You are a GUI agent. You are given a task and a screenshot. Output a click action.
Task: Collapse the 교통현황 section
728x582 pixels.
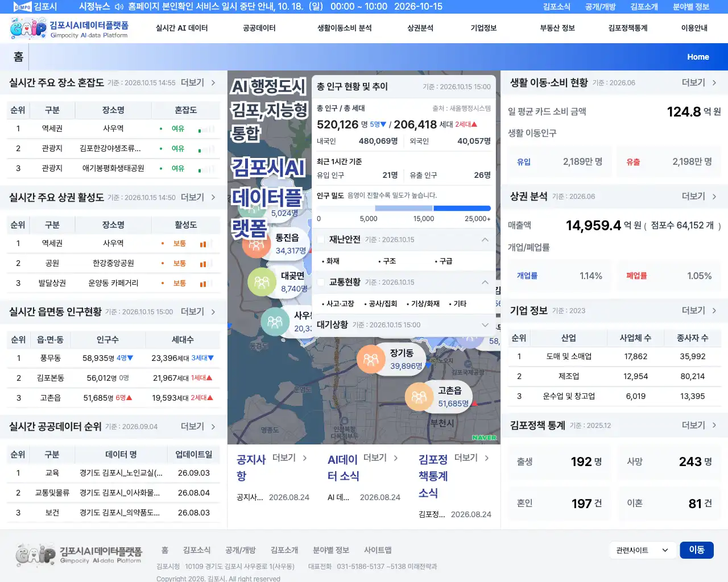point(485,282)
